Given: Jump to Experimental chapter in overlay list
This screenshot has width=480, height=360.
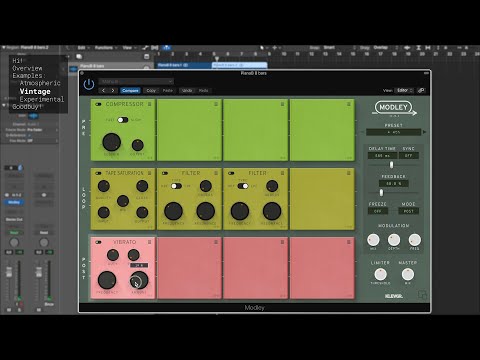Looking at the screenshot, I should click(x=42, y=99).
